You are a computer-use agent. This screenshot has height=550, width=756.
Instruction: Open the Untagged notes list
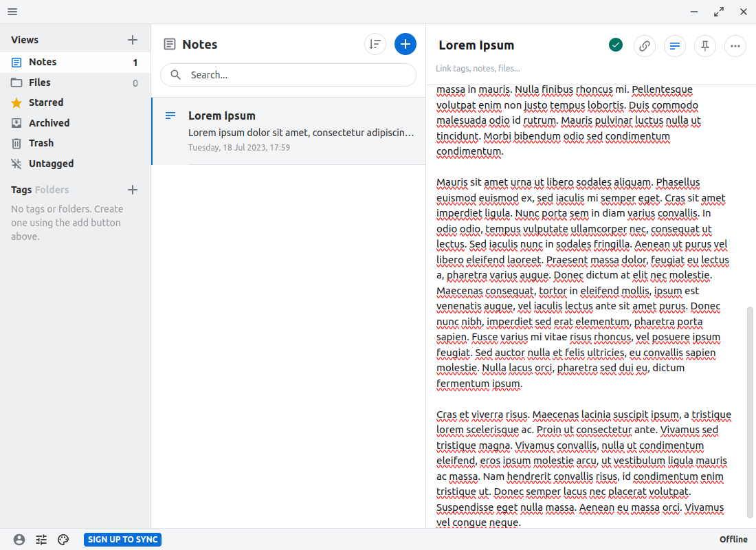pos(52,163)
